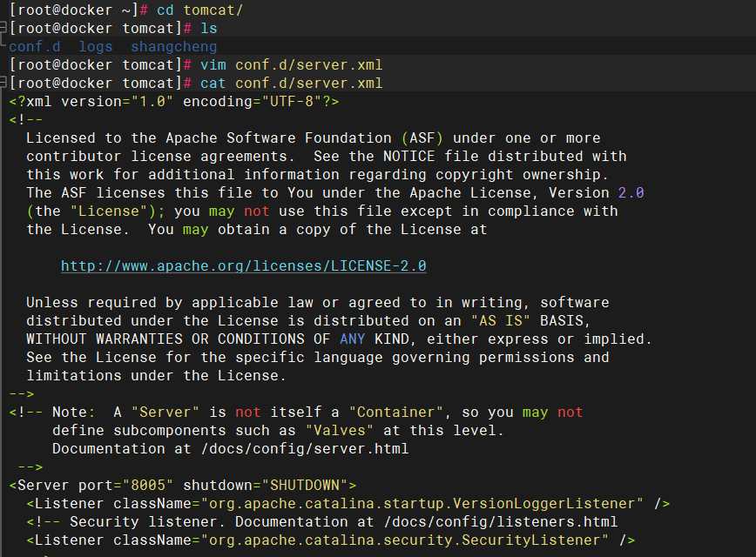The height and width of the screenshot is (557, 756).
Task: Click 'limitations under the License.' line
Action: click(156, 375)
